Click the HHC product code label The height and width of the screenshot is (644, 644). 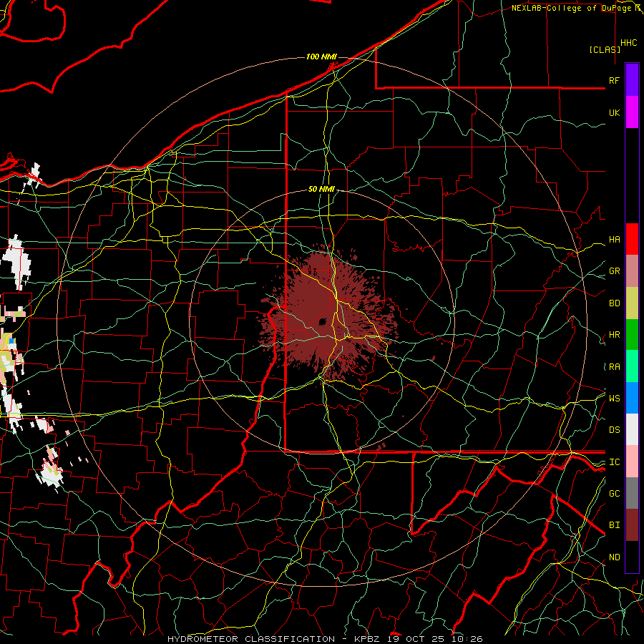pos(629,43)
